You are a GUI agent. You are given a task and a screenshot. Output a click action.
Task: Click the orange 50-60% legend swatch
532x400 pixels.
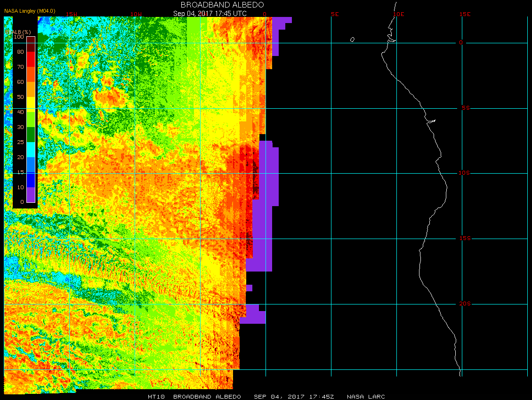(x=31, y=89)
